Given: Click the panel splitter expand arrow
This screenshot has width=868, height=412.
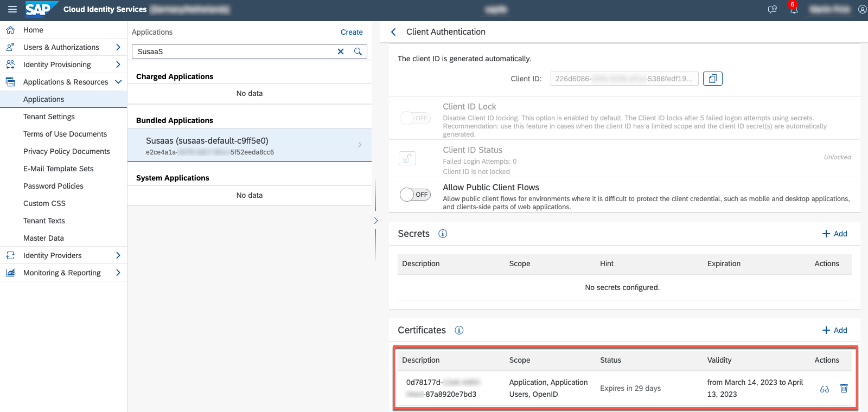Looking at the screenshot, I should click(x=376, y=221).
